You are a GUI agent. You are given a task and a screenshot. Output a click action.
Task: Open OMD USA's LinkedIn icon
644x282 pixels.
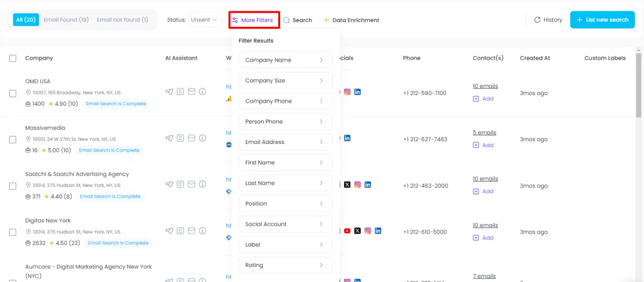(x=357, y=92)
